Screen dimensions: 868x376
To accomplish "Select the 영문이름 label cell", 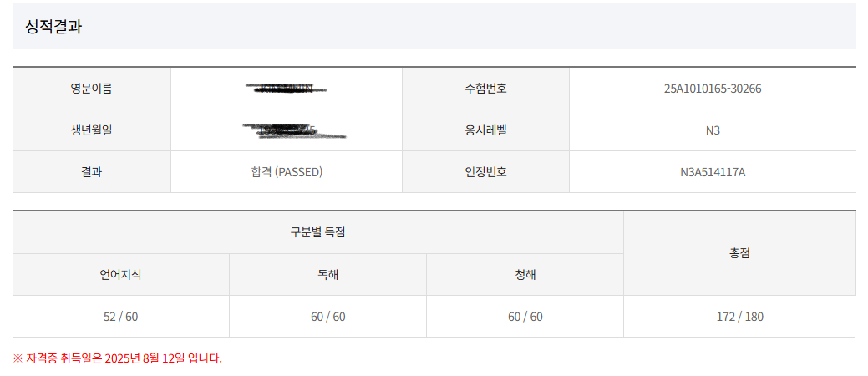I will [91, 89].
